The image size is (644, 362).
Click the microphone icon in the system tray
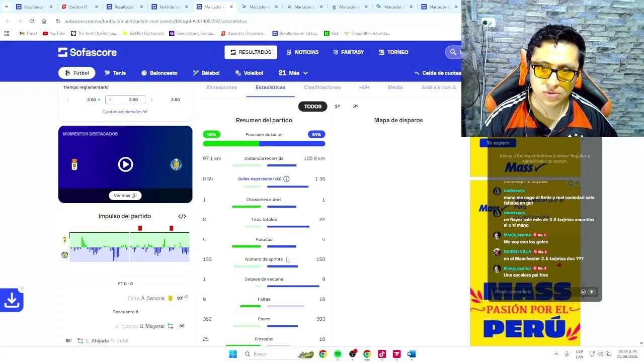coord(567,354)
